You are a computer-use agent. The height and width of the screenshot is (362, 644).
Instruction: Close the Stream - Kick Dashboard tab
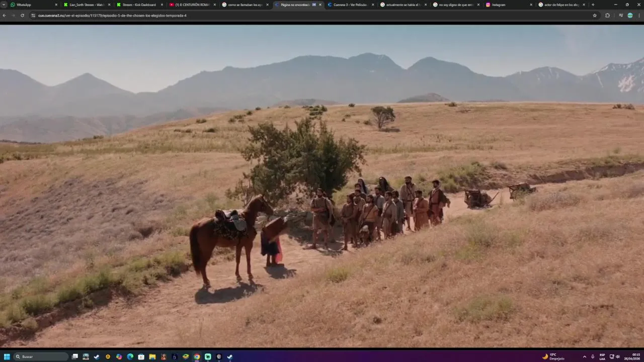point(162,5)
